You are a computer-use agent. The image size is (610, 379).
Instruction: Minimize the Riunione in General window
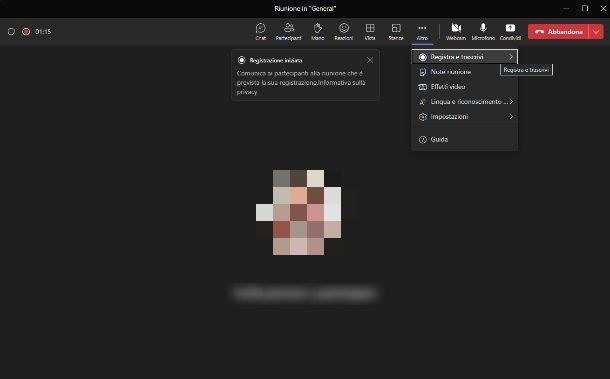click(x=566, y=8)
